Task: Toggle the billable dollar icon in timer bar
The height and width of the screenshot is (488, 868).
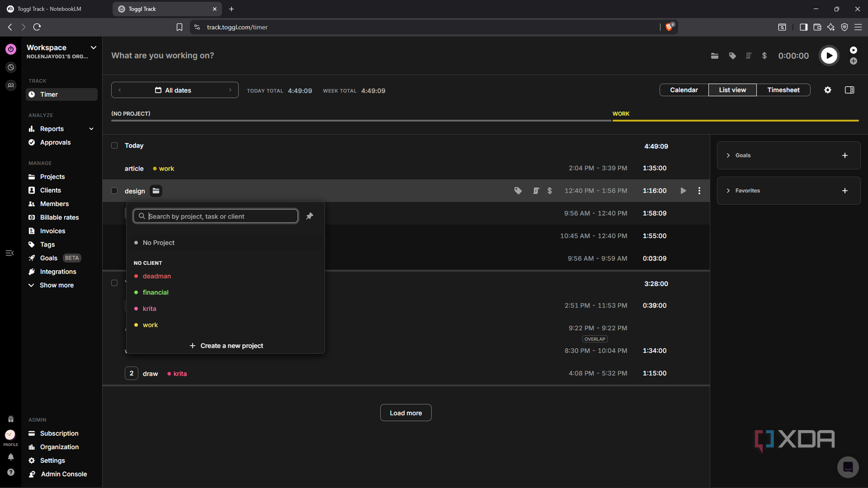Action: tap(764, 56)
